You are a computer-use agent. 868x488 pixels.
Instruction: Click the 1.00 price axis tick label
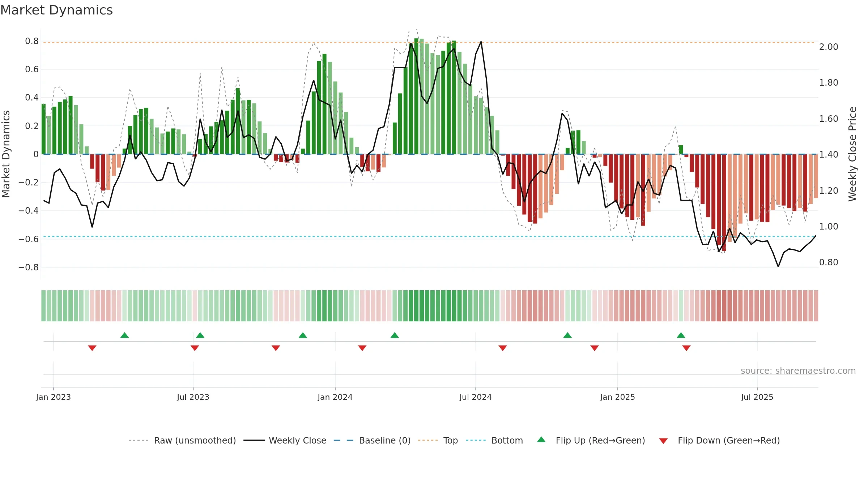pyautogui.click(x=829, y=226)
